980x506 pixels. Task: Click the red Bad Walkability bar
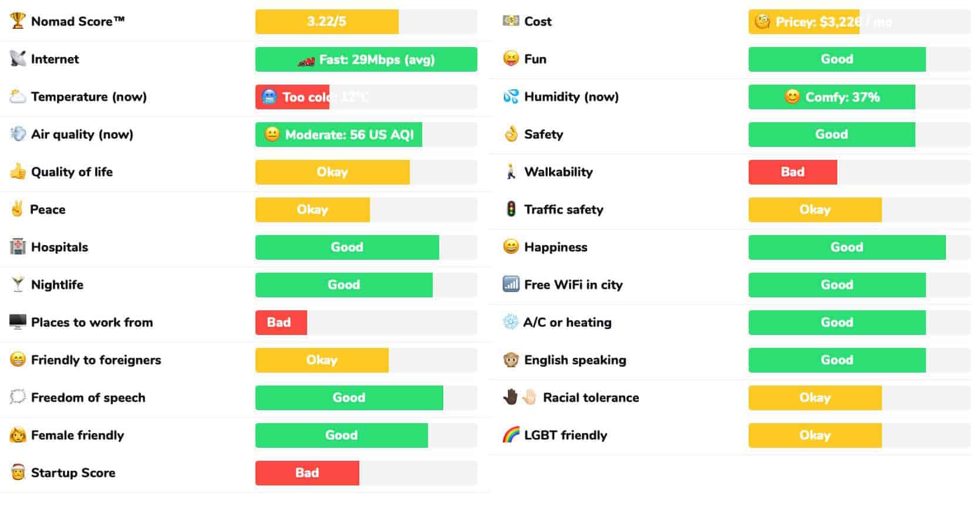(x=793, y=172)
